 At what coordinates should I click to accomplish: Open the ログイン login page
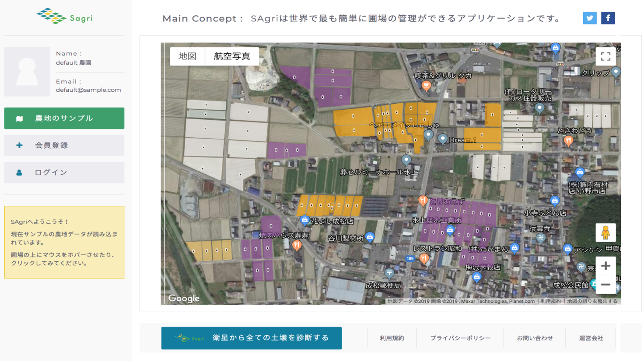[x=64, y=173]
